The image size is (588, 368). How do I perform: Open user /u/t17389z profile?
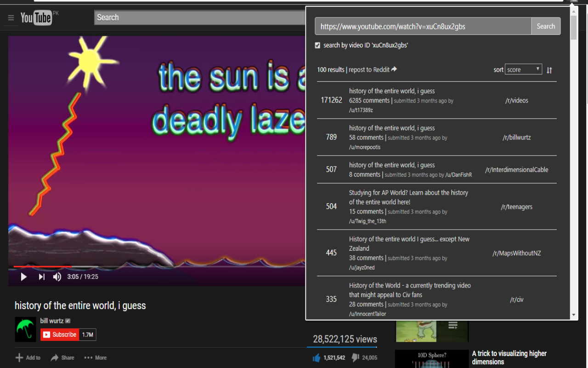pyautogui.click(x=361, y=110)
